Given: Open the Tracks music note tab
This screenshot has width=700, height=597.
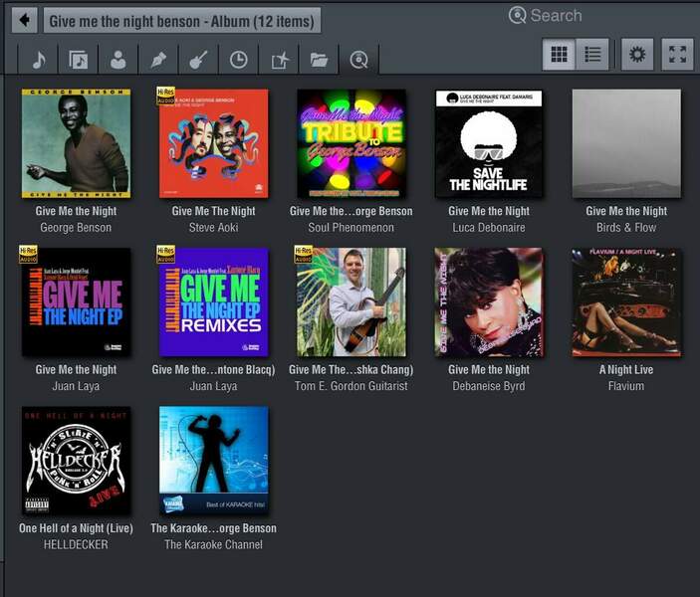Looking at the screenshot, I should coord(38,59).
